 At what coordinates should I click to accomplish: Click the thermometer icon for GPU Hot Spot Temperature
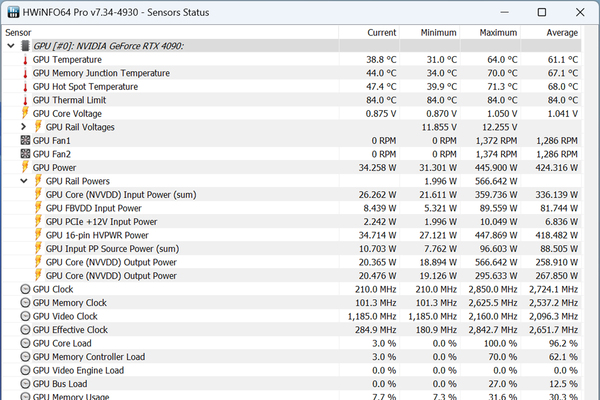click(25, 87)
